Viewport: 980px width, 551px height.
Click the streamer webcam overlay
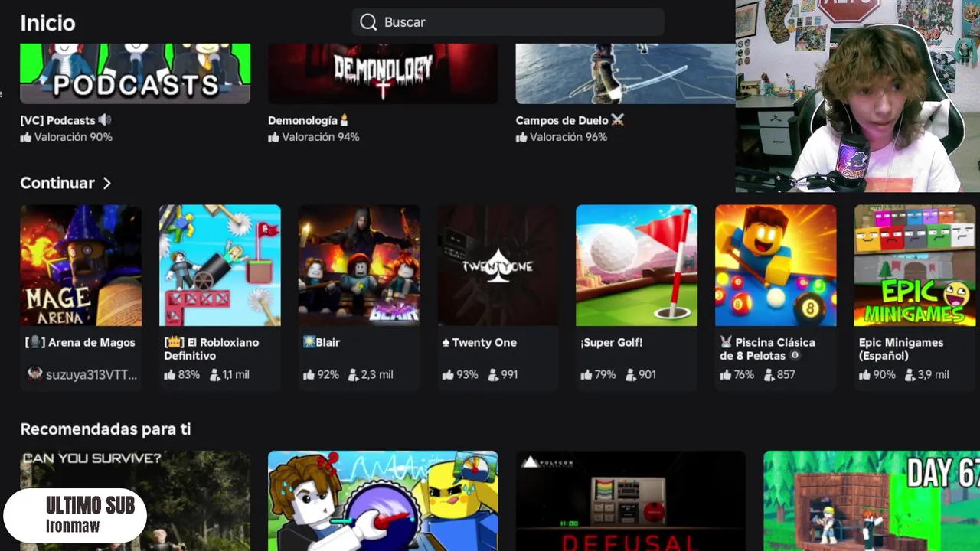point(857,96)
